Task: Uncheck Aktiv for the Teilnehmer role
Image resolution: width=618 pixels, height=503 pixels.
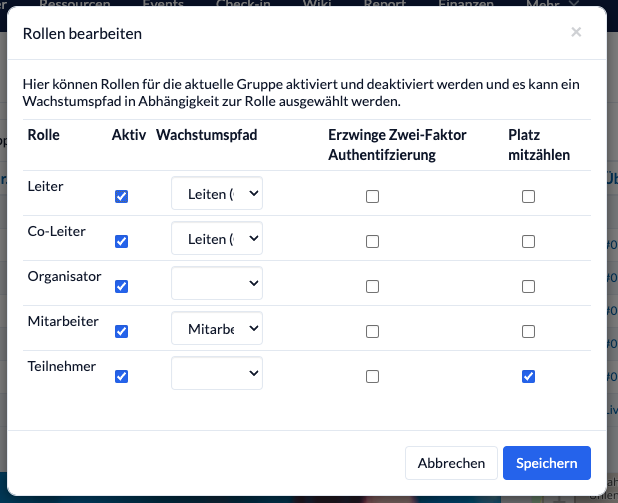Action: (121, 376)
